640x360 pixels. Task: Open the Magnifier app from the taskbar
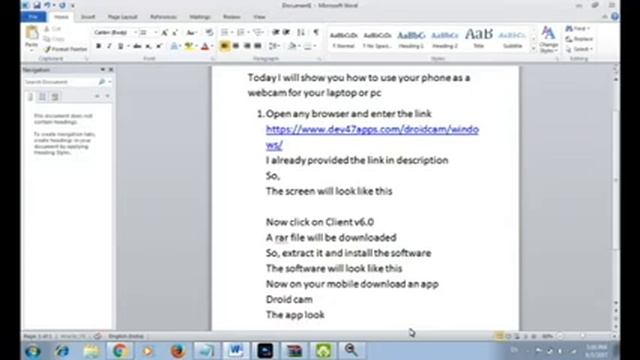(x=351, y=351)
